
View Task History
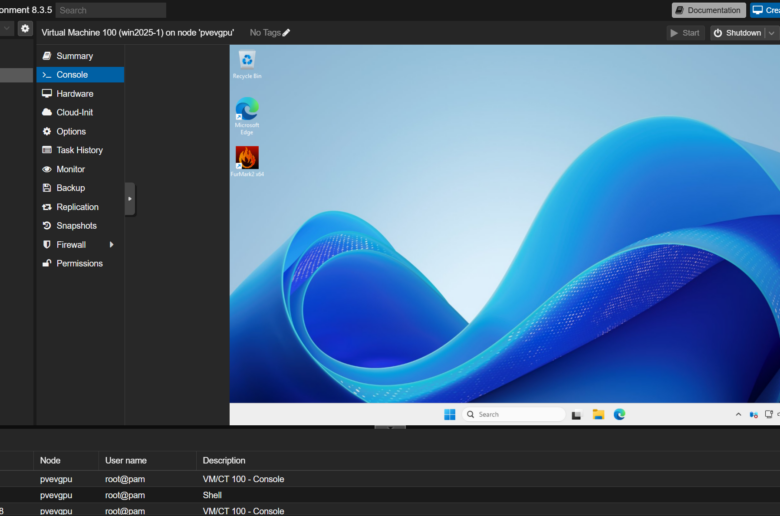80,150
